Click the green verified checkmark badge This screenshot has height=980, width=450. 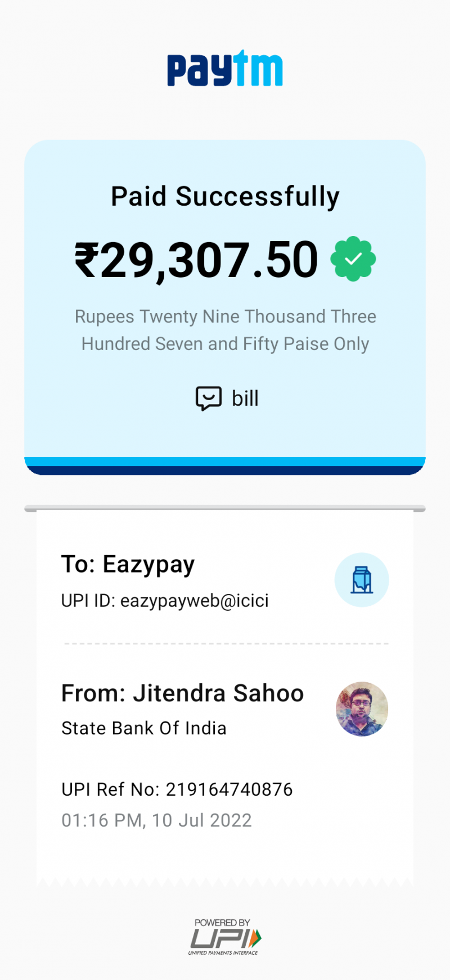(x=353, y=259)
